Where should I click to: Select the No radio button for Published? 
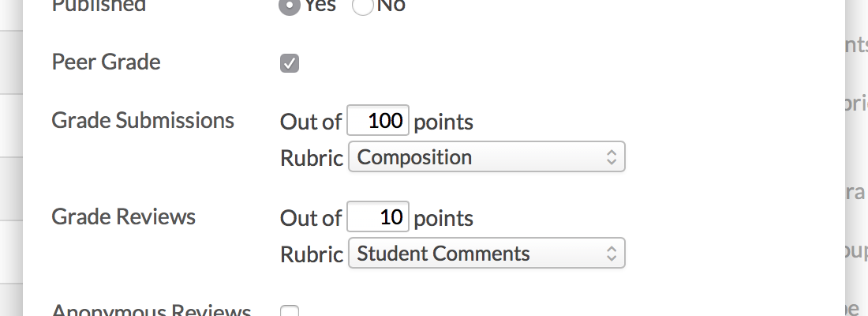pyautogui.click(x=362, y=5)
